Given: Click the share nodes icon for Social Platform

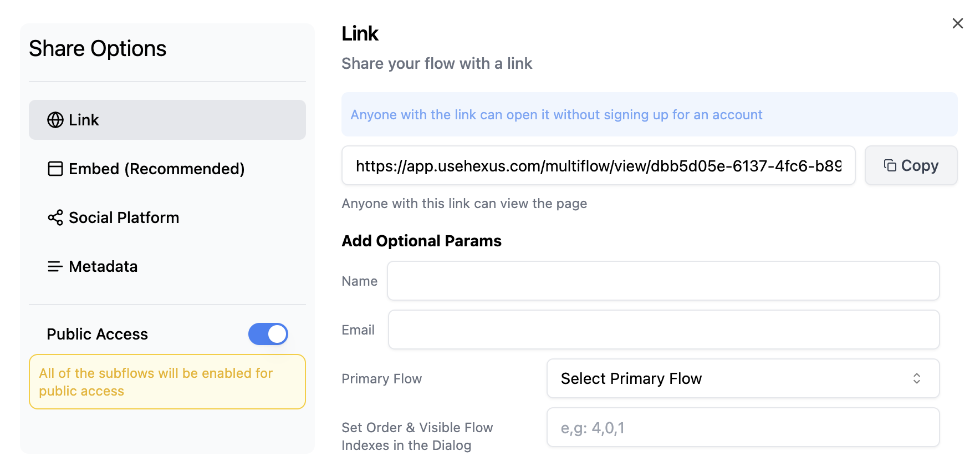Looking at the screenshot, I should tap(55, 217).
